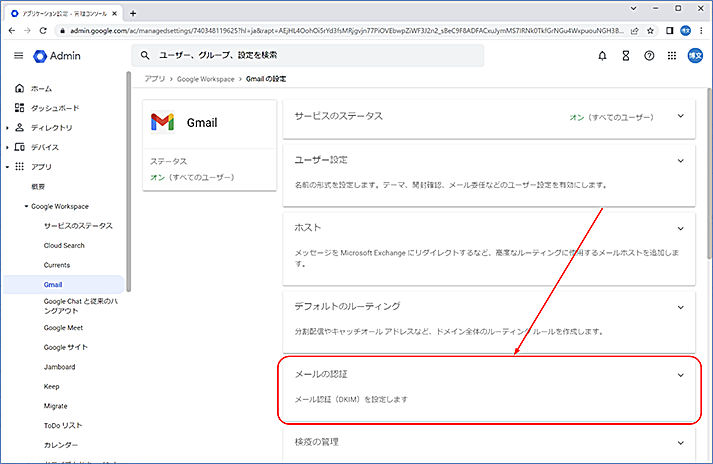Expand the デフォルトのルーティング section chevron
The height and width of the screenshot is (464, 713).
[681, 307]
